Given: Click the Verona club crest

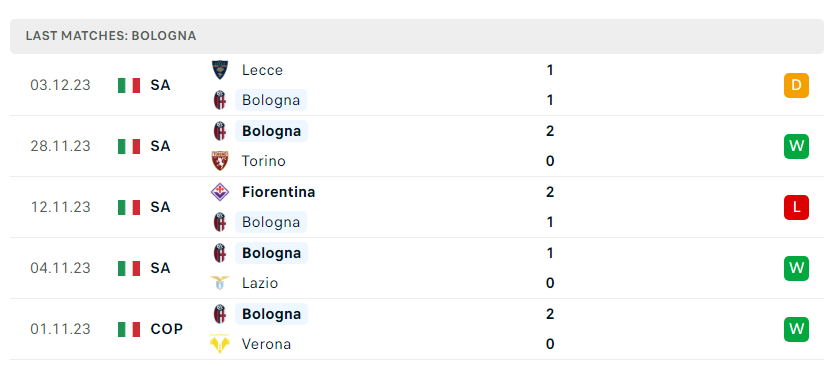Looking at the screenshot, I should [x=219, y=344].
